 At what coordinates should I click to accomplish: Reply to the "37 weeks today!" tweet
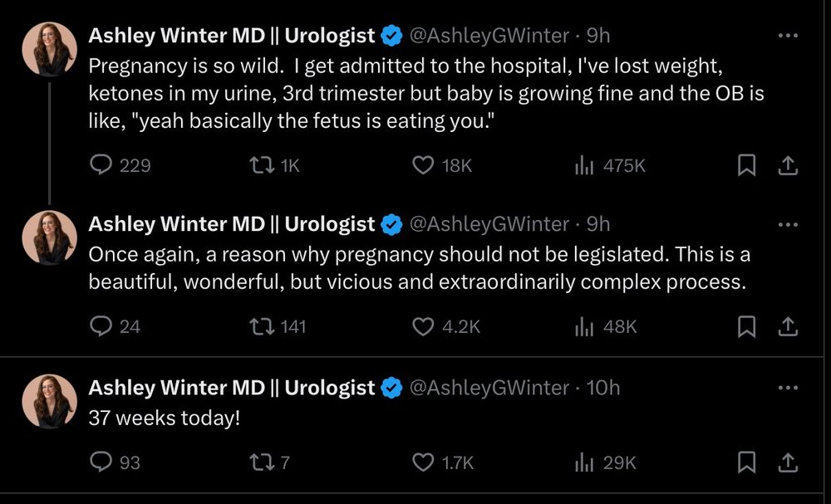(101, 462)
